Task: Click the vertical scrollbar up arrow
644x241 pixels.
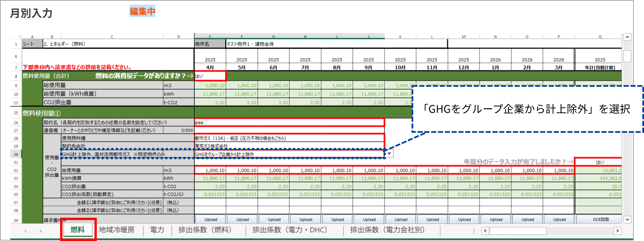Action: click(x=627, y=37)
